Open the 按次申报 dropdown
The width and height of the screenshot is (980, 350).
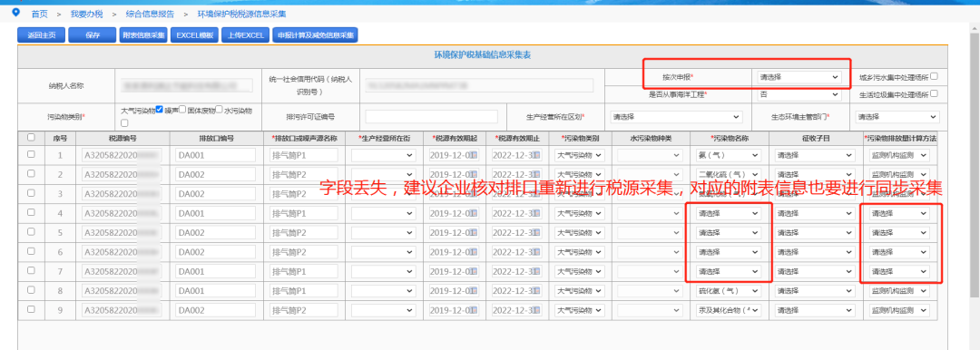pos(799,77)
